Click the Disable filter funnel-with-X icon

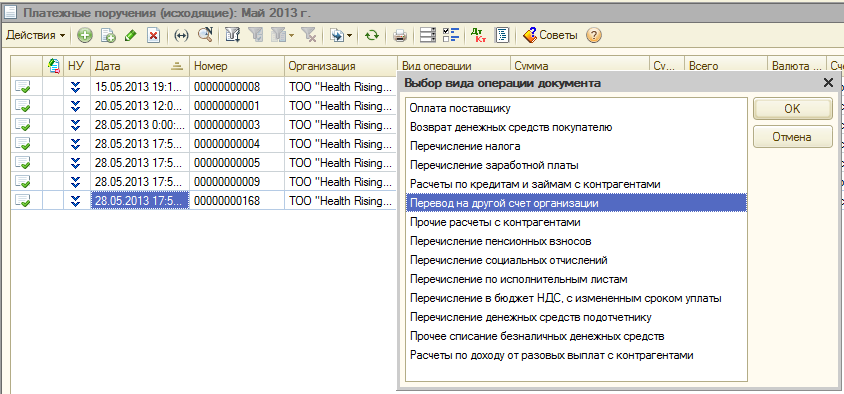[308, 36]
